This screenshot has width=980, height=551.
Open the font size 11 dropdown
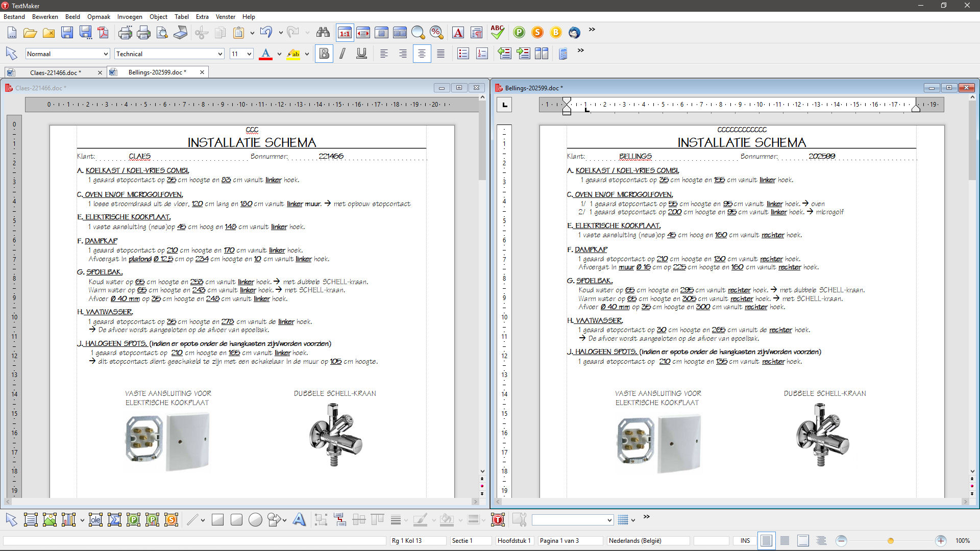(249, 54)
